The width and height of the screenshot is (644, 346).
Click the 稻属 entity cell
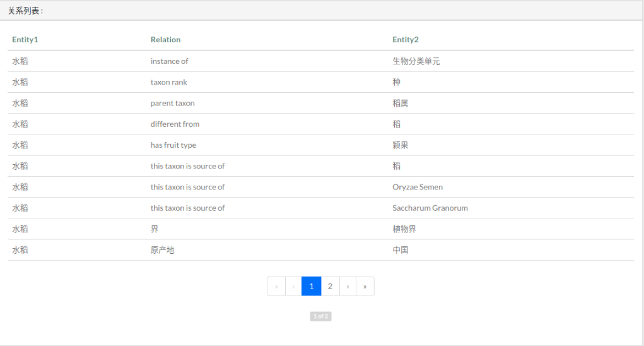click(x=401, y=103)
